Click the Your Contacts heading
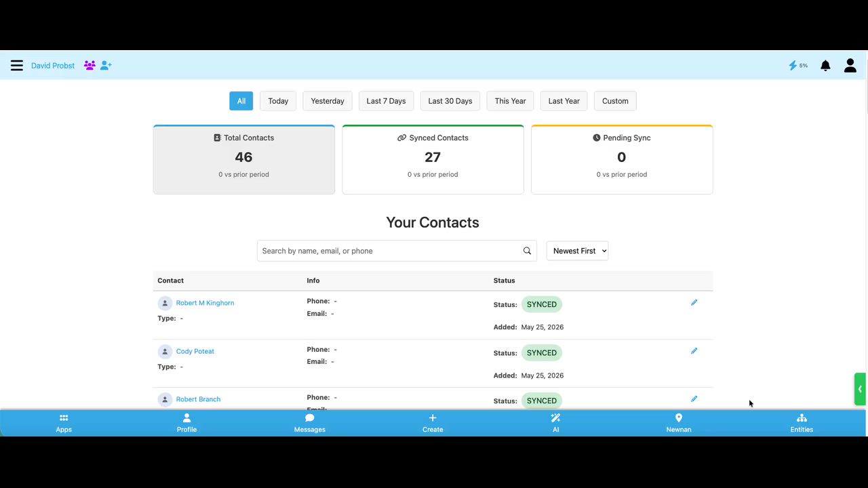868x488 pixels. coord(433,222)
